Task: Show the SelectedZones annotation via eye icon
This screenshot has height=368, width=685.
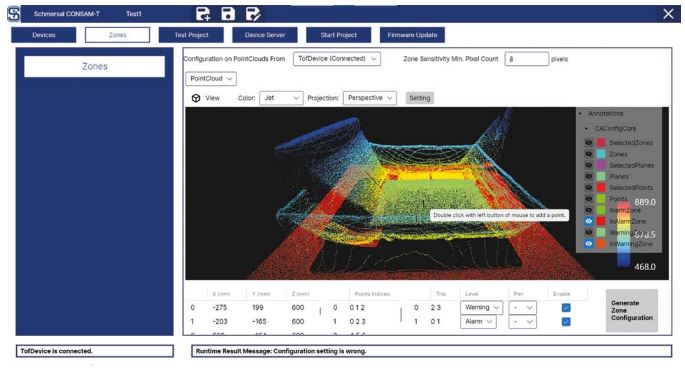Action: click(588, 142)
